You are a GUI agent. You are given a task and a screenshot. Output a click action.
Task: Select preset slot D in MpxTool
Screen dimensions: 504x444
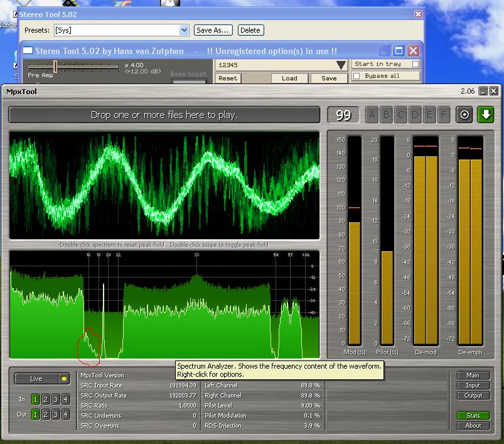click(415, 115)
